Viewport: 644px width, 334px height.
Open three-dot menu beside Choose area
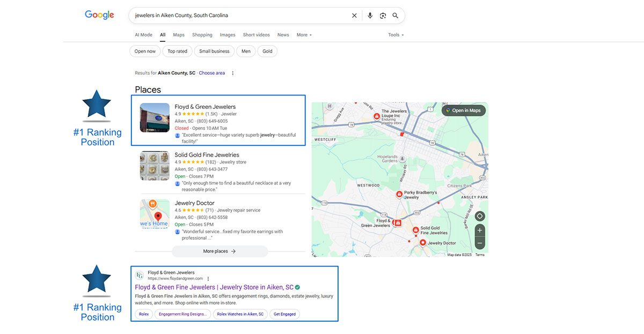(232, 73)
